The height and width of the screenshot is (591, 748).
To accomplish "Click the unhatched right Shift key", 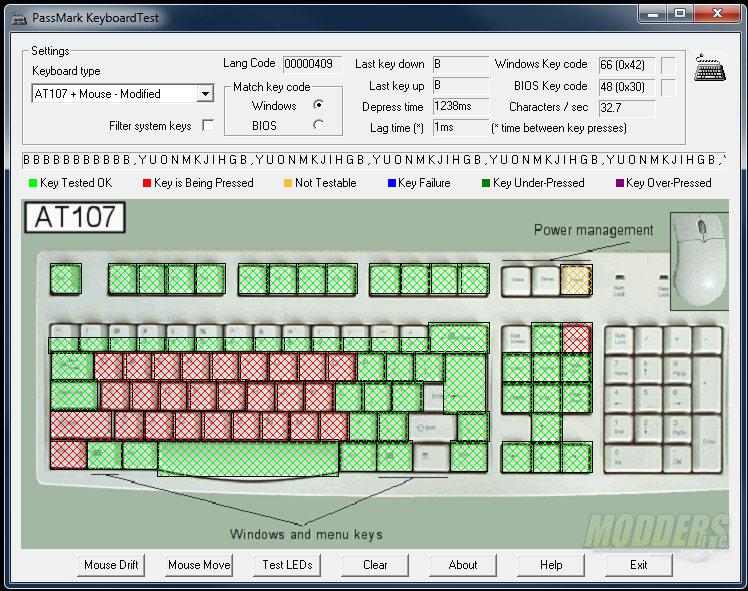I will (x=433, y=427).
